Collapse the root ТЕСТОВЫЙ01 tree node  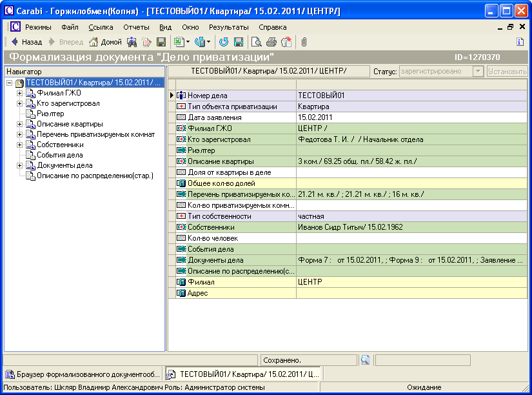[x=9, y=83]
